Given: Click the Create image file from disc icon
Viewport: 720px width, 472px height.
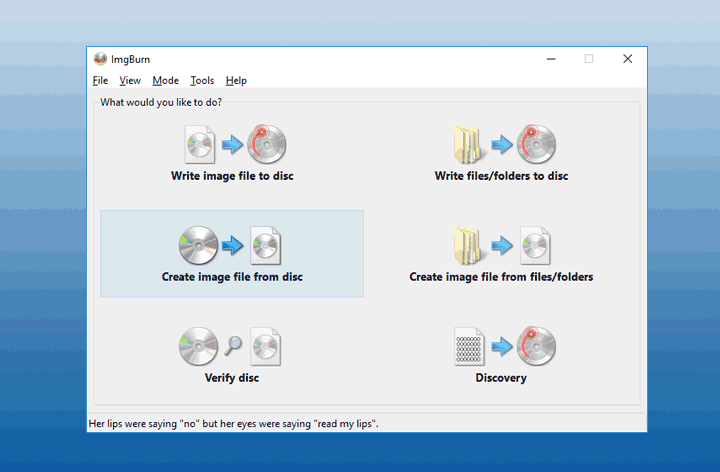Looking at the screenshot, I should pyautogui.click(x=230, y=246).
